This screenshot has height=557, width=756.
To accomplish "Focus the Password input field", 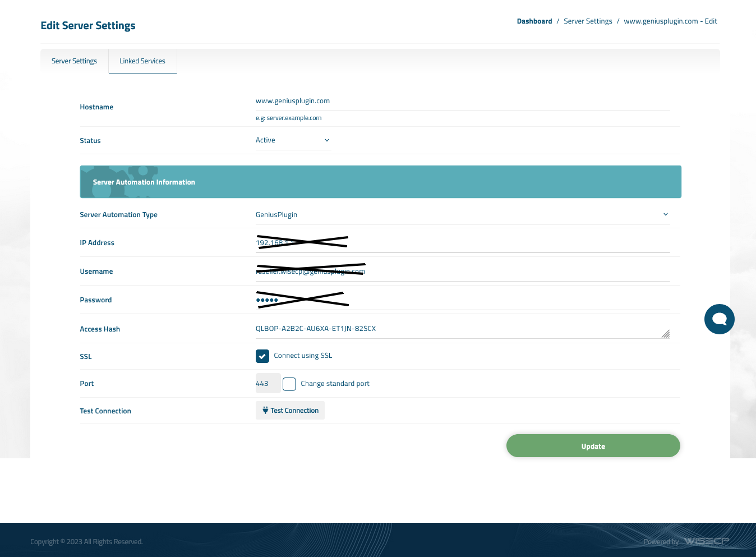I will click(463, 300).
